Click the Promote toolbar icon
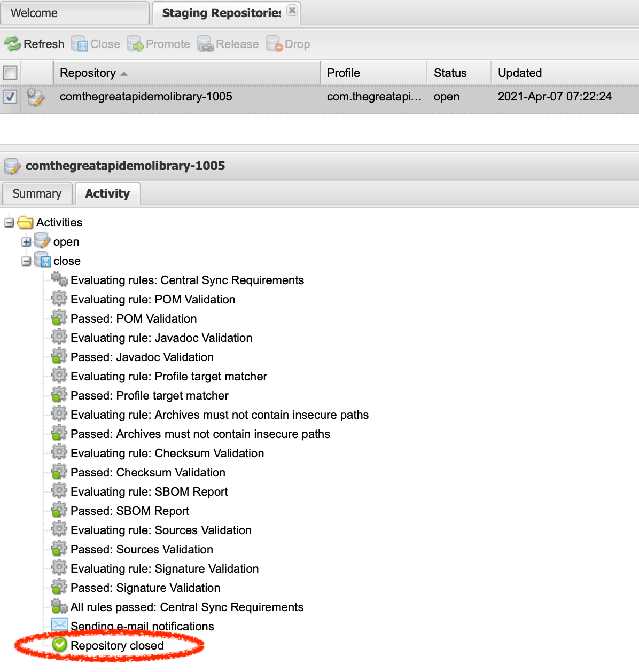 [134, 44]
